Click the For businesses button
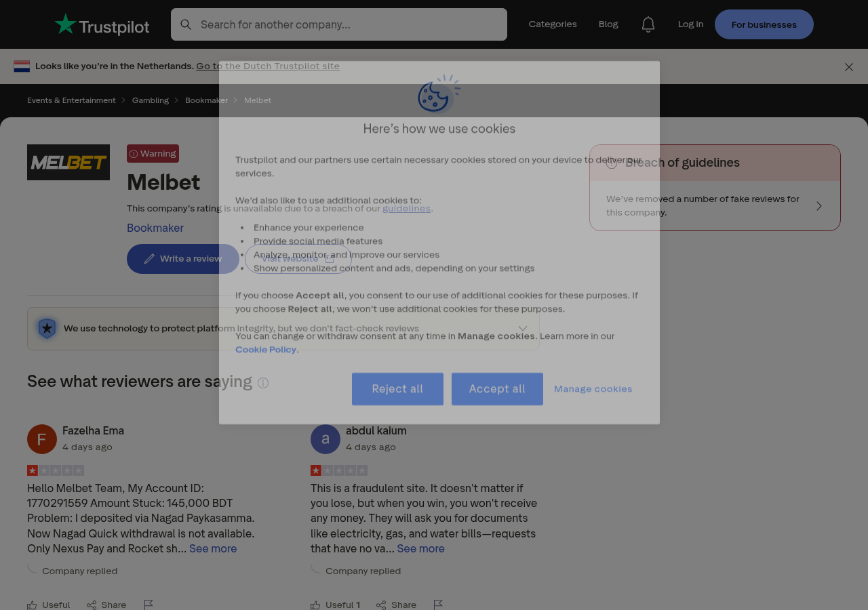Image resolution: width=868 pixels, height=610 pixels. coord(764,24)
